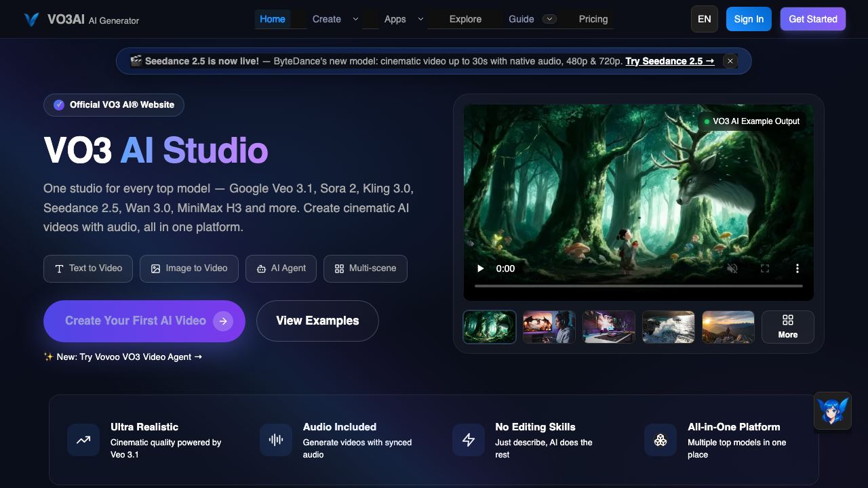Screen dimensions: 868x488
Task: Open the EN language selector
Action: [705, 19]
